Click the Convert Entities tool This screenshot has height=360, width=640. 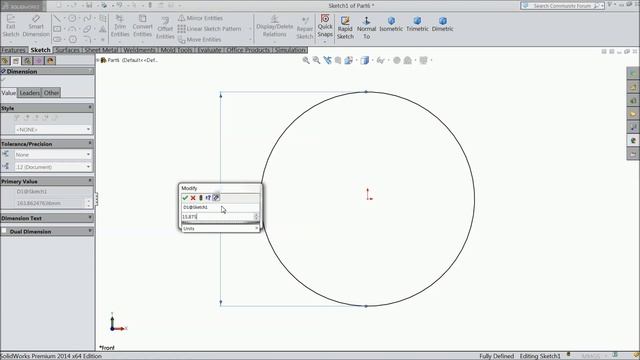[x=142, y=26]
